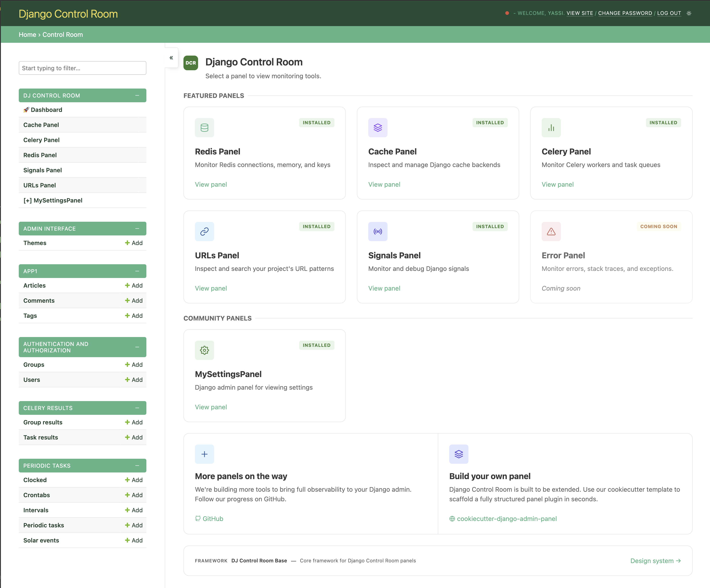Image resolution: width=710 pixels, height=588 pixels.
Task: Click the Home breadcrumb link
Action: 27,35
